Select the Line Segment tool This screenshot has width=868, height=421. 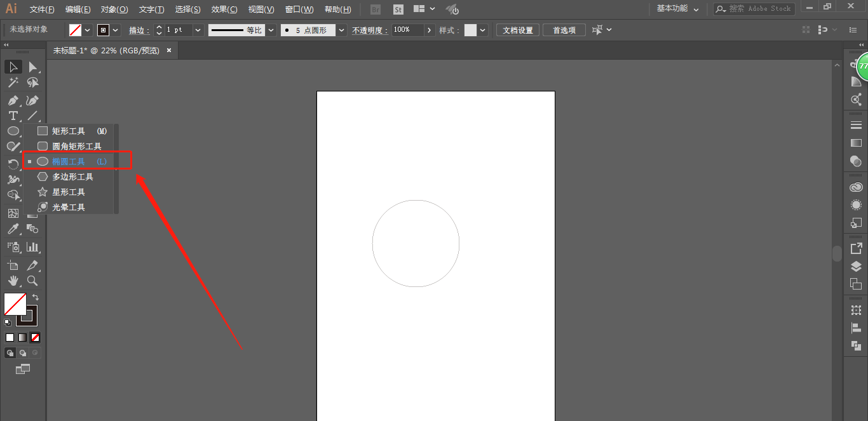pos(33,116)
